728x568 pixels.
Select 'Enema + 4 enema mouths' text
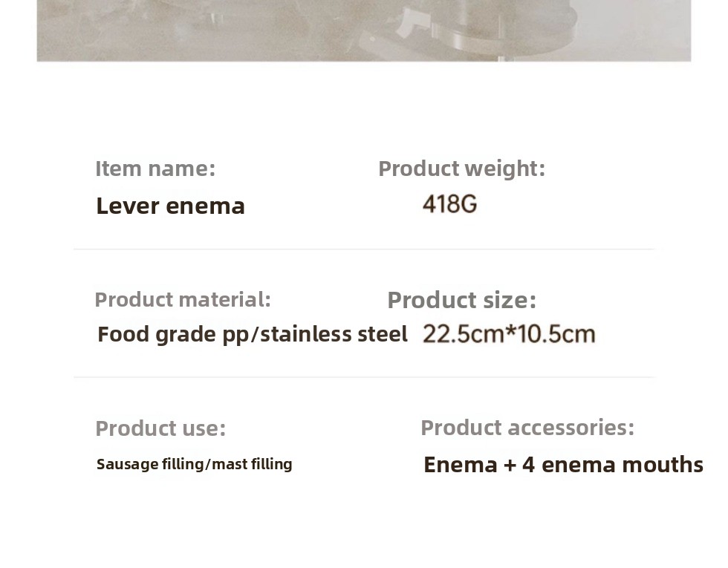click(564, 465)
